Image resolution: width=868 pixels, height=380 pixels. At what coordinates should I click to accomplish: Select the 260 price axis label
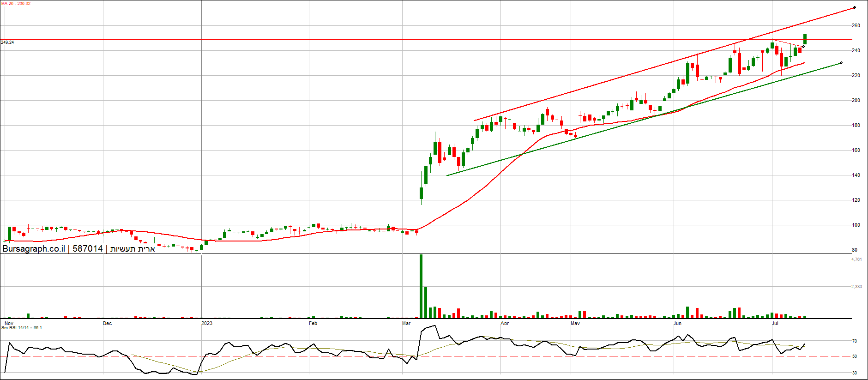pos(856,26)
